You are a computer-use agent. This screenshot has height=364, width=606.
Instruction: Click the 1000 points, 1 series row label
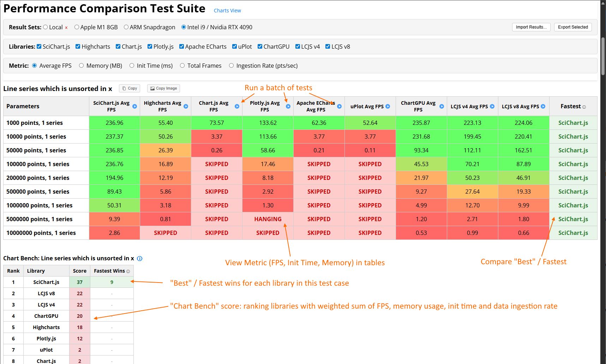tap(46, 123)
